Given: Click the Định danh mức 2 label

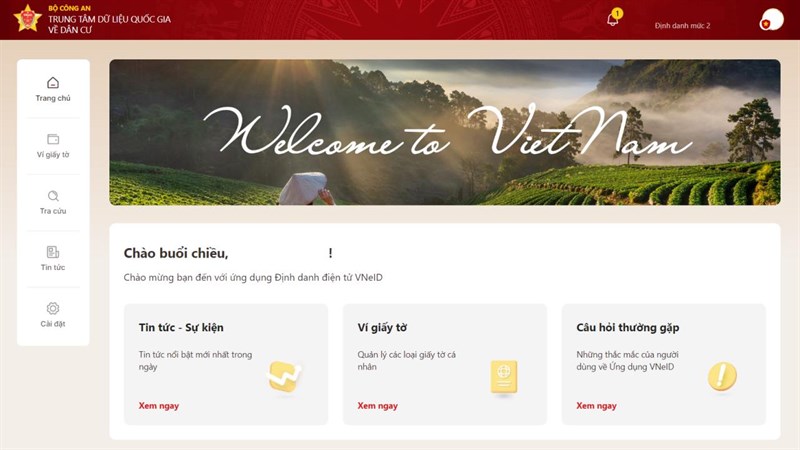Looking at the screenshot, I should [x=682, y=26].
